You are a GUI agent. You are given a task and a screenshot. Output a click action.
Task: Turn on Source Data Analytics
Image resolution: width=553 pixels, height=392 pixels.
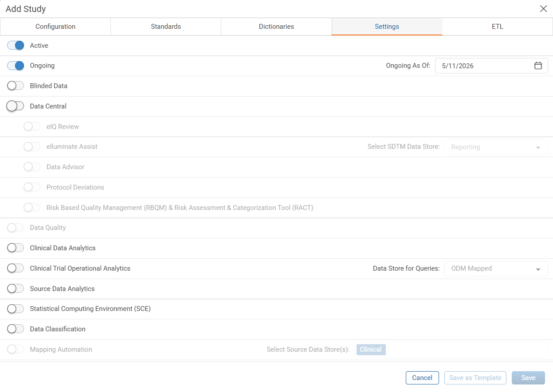click(16, 289)
